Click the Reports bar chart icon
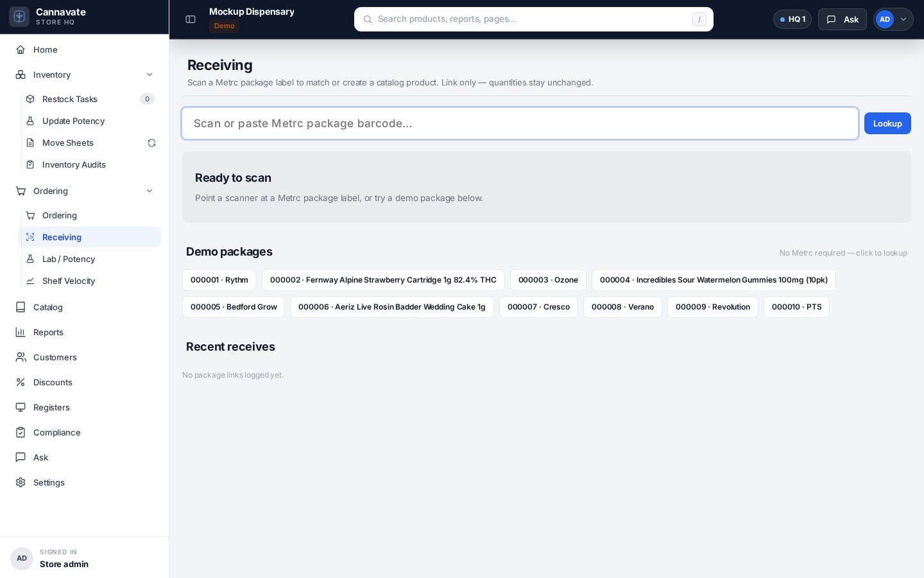 [21, 332]
